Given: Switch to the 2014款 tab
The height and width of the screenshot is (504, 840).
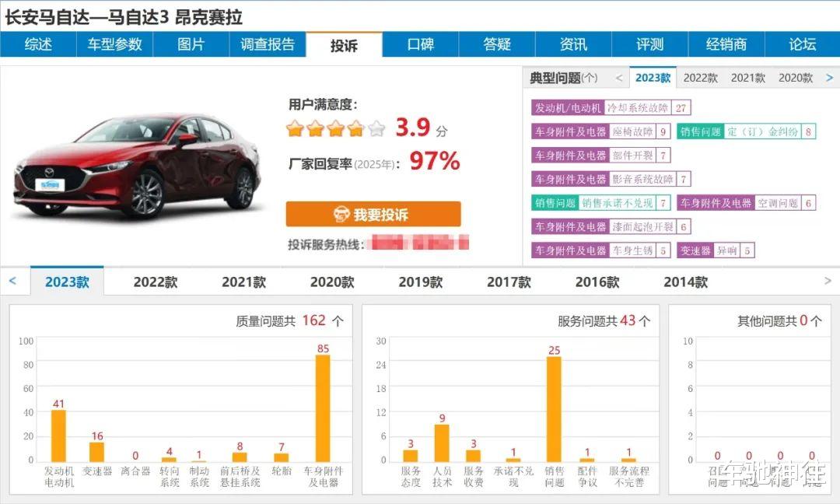Looking at the screenshot, I should pyautogui.click(x=686, y=282).
